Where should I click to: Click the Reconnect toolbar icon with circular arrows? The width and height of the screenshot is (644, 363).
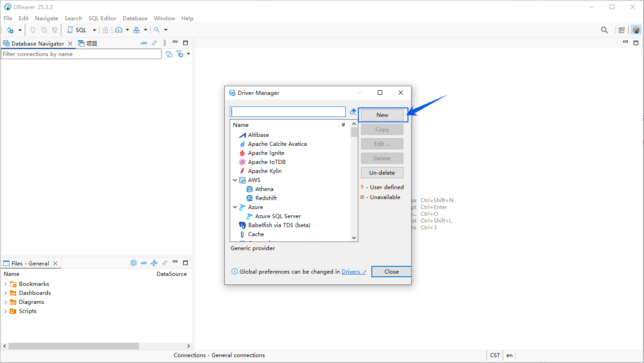[44, 30]
